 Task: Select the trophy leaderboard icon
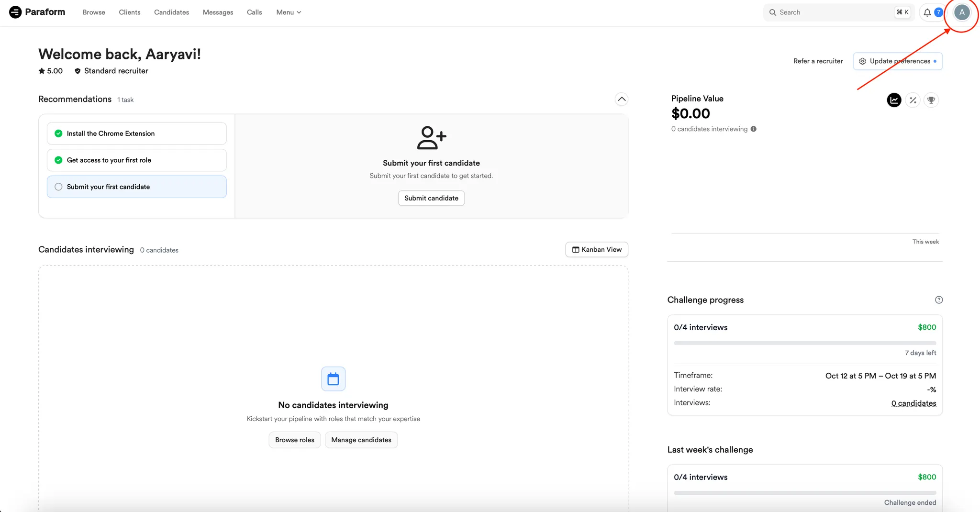pos(931,100)
